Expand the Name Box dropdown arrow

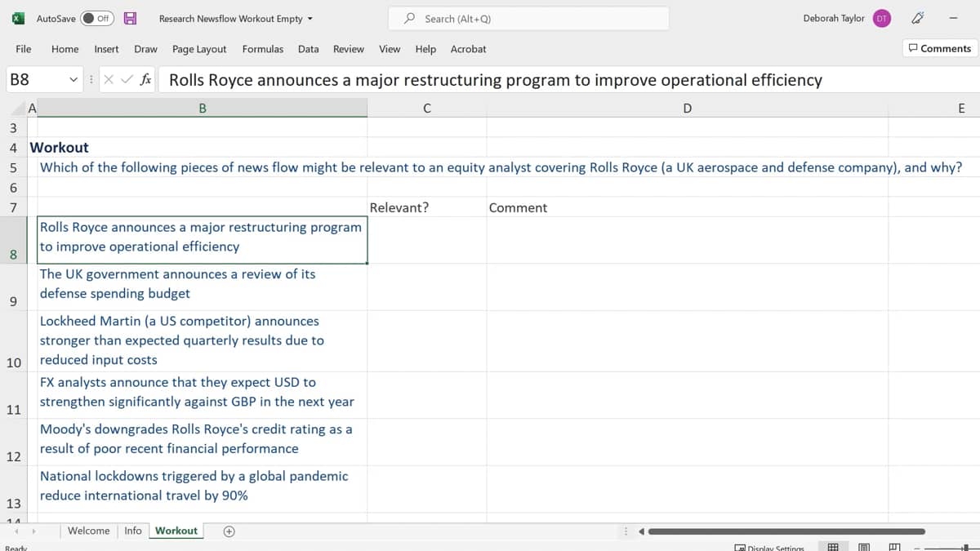tap(73, 80)
